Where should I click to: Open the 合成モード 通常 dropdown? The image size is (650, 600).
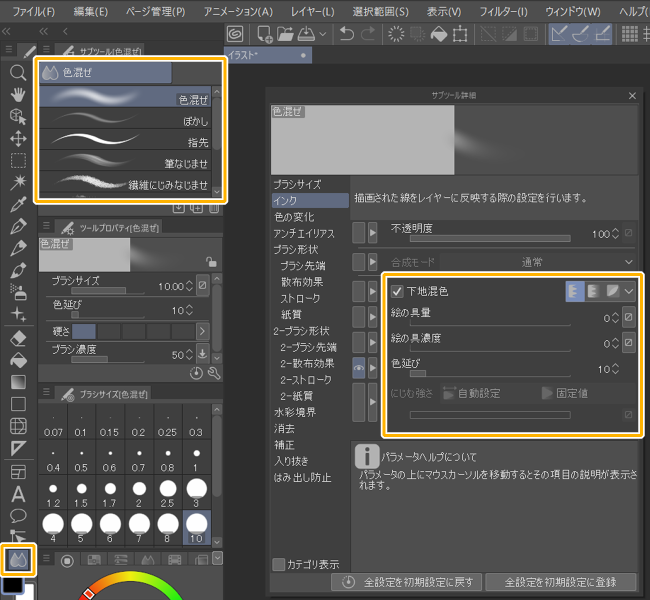tap(537, 262)
